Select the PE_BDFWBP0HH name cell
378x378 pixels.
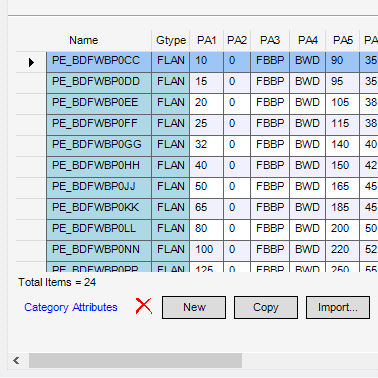pyautogui.click(x=99, y=167)
